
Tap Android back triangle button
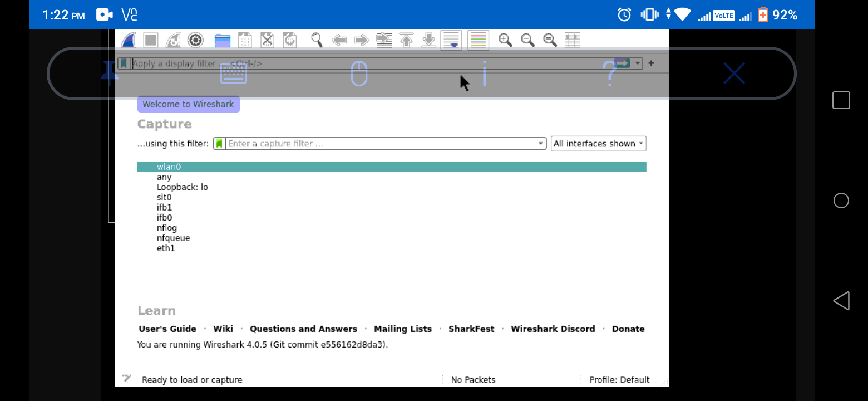841,301
